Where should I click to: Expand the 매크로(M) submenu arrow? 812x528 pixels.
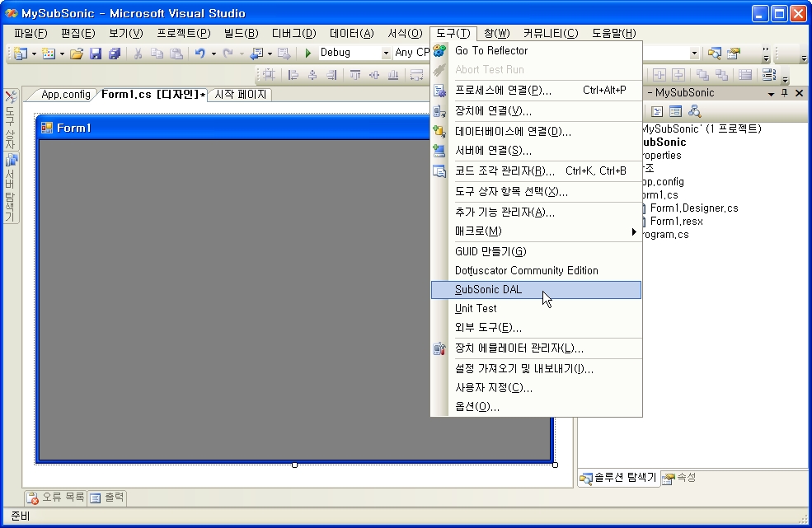634,231
